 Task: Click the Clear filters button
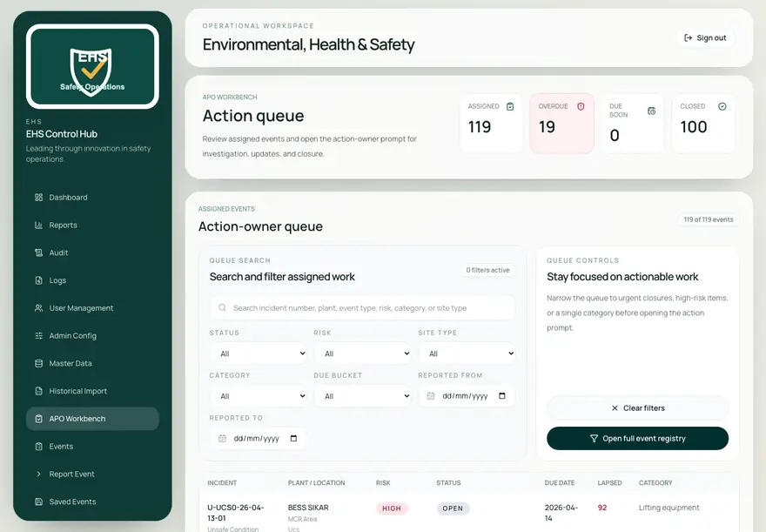click(637, 407)
